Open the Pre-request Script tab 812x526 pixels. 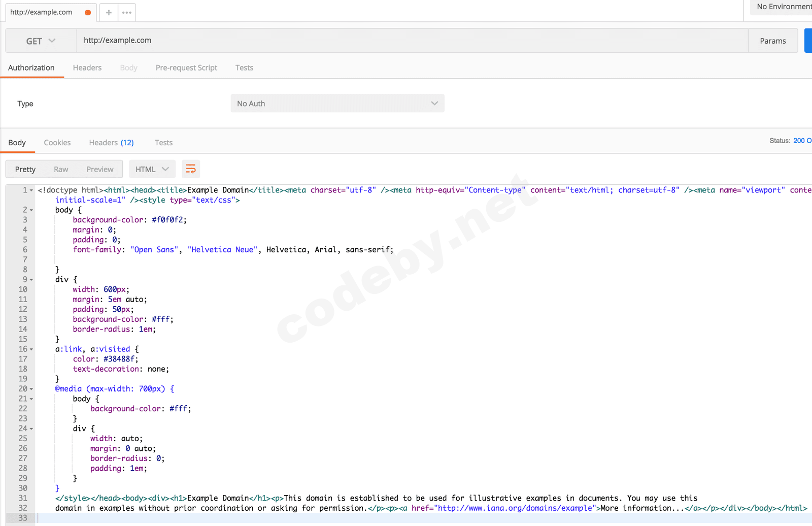coord(186,68)
